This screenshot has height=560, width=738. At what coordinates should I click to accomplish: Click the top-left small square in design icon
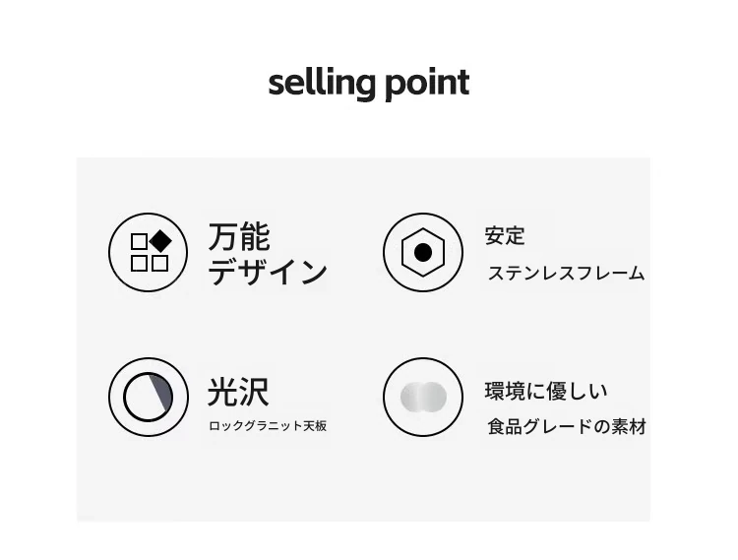coord(139,242)
